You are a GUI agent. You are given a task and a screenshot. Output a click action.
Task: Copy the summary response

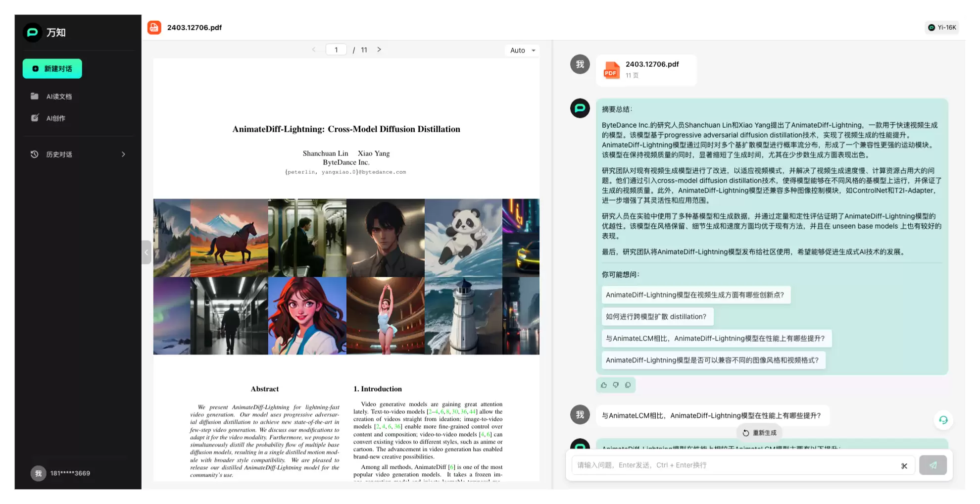coord(628,385)
